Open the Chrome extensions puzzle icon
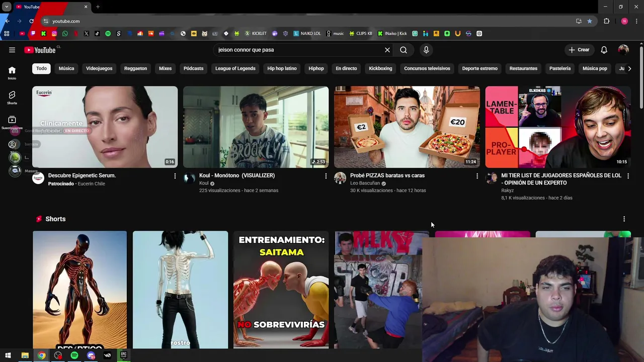 click(607, 21)
